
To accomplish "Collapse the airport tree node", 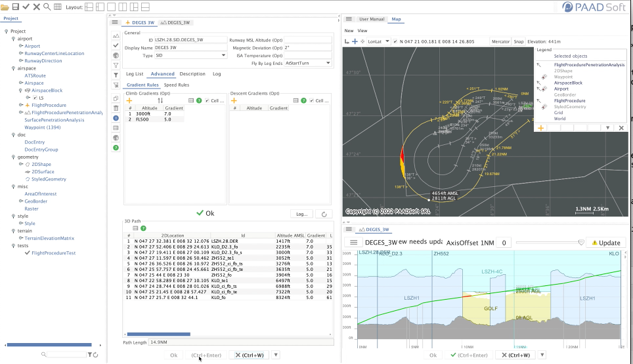I will [x=13, y=39].
